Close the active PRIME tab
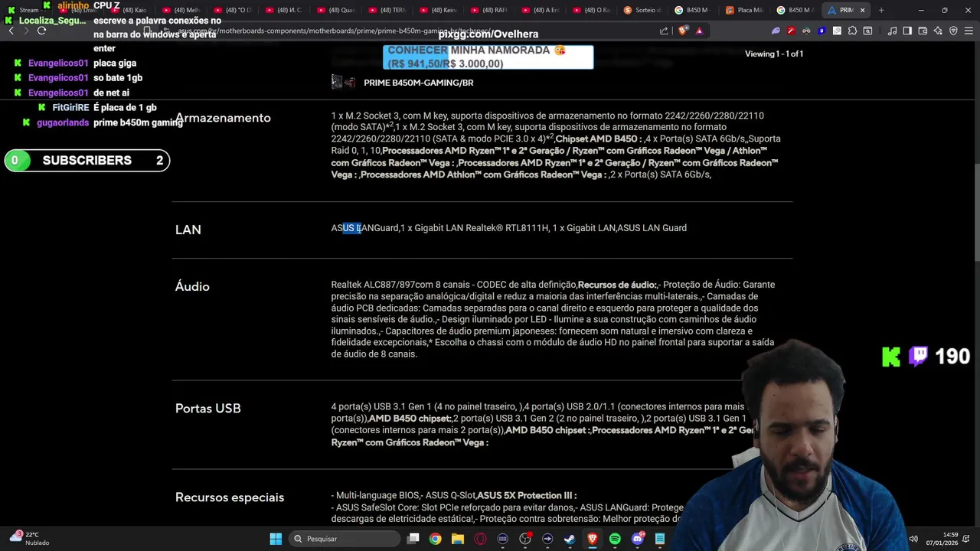 point(862,10)
